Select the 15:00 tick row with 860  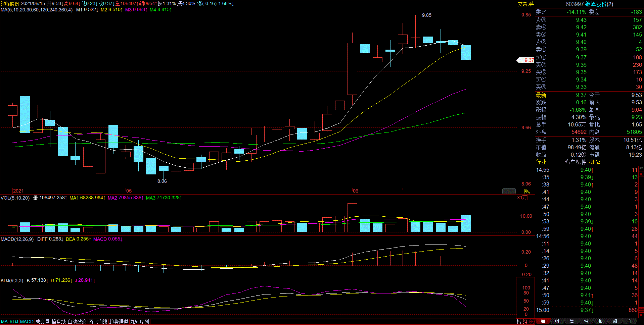tap(587, 310)
